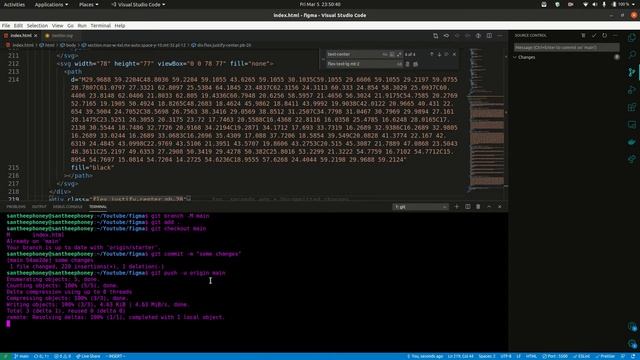
Task: Switch to the index.html editor tab
Action: 21,36
